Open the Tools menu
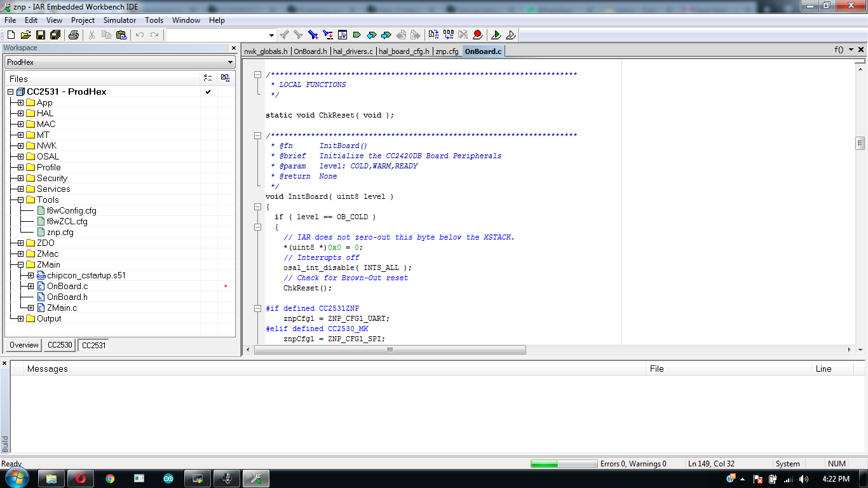 (154, 20)
